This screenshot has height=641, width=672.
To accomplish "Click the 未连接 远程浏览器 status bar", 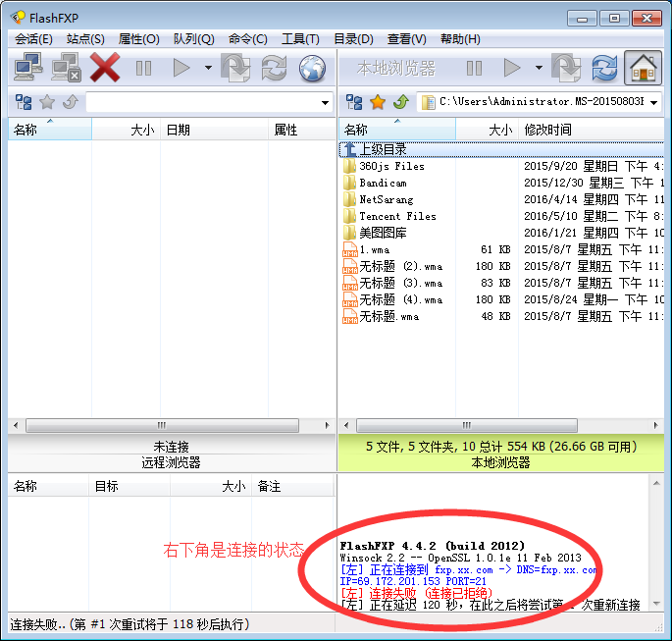I will click(172, 454).
